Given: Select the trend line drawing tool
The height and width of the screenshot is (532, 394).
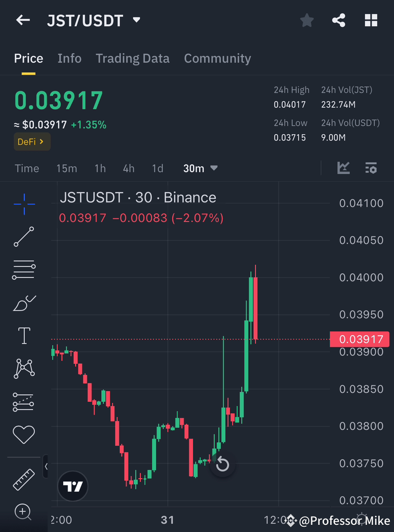Looking at the screenshot, I should [x=24, y=237].
